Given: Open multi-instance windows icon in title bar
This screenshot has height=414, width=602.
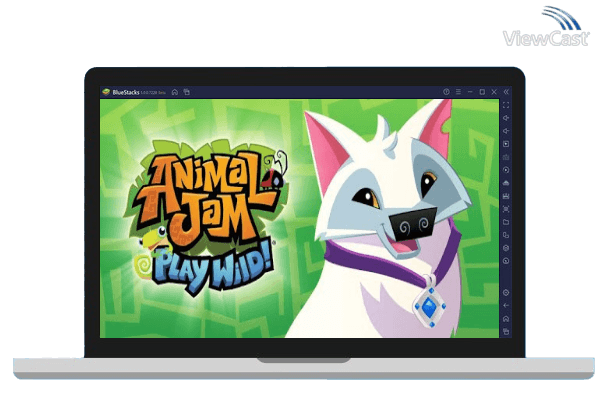Looking at the screenshot, I should (187, 92).
